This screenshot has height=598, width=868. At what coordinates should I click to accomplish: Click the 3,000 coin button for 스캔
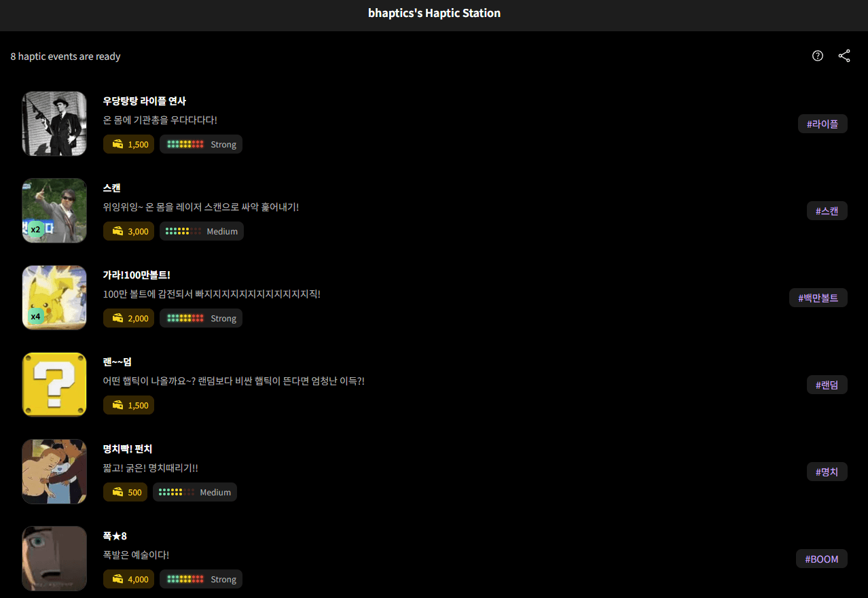point(128,231)
